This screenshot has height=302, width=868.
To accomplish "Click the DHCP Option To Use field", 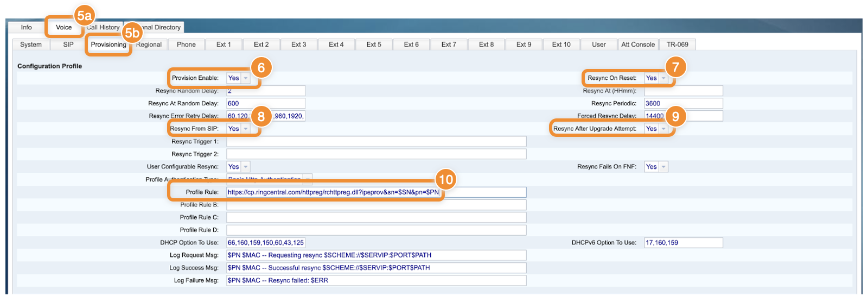I will [x=266, y=243].
